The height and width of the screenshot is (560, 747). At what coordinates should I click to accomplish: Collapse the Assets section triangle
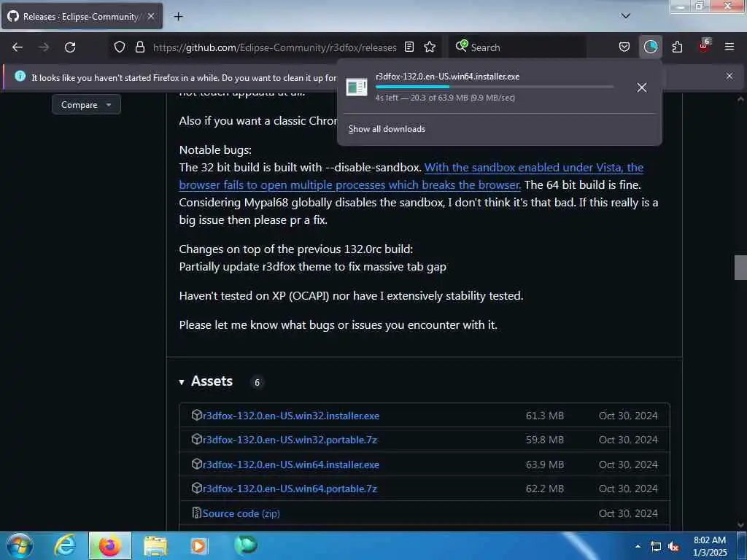(182, 382)
